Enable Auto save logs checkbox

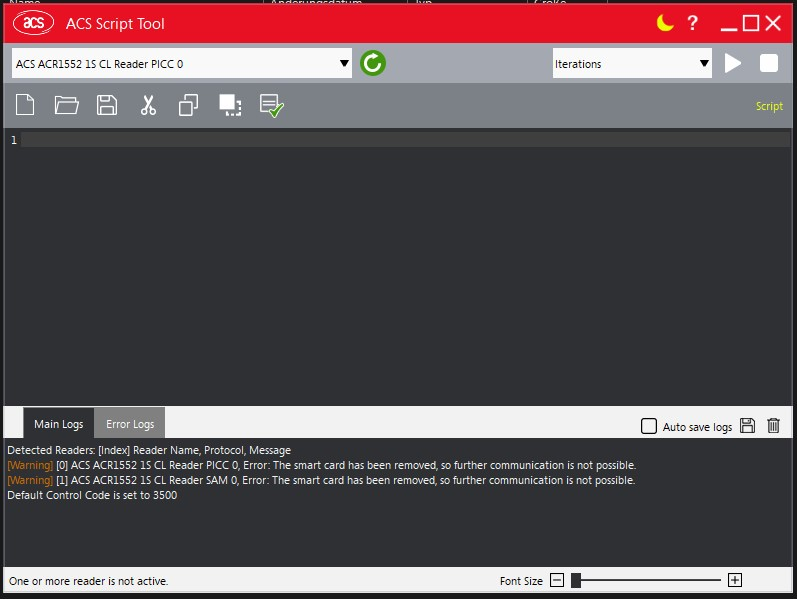649,426
